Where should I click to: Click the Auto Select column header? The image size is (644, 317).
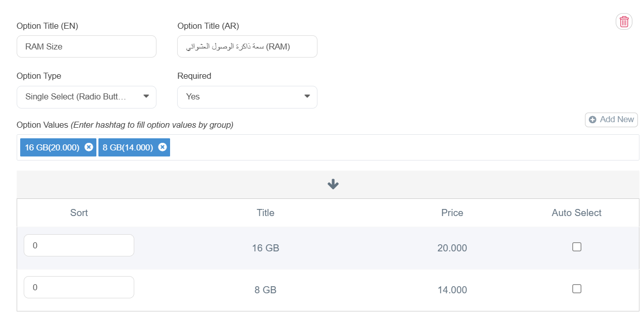pos(576,213)
